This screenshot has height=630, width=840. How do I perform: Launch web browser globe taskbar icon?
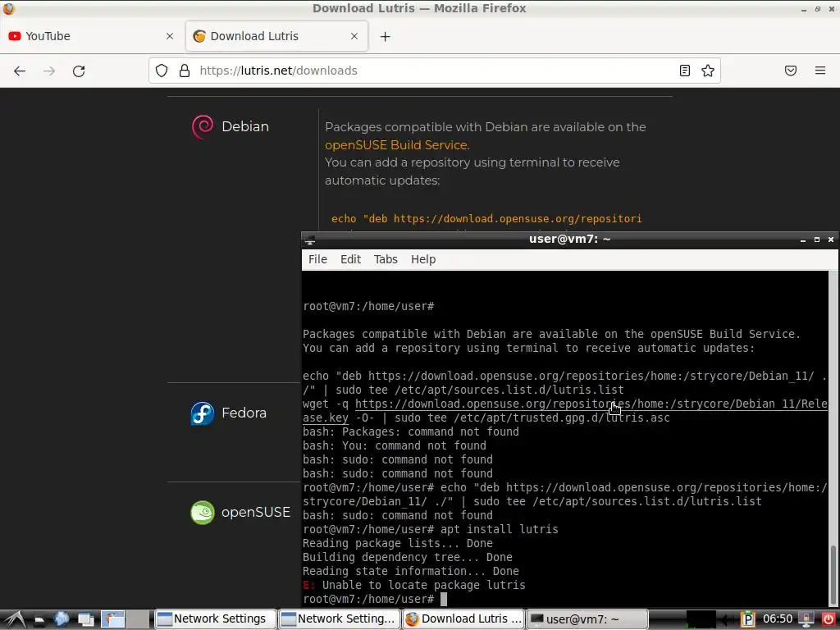61,619
